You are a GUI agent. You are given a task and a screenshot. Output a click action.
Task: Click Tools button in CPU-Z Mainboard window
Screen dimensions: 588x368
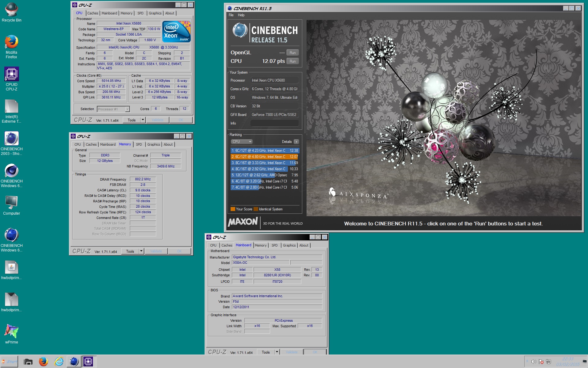266,352
